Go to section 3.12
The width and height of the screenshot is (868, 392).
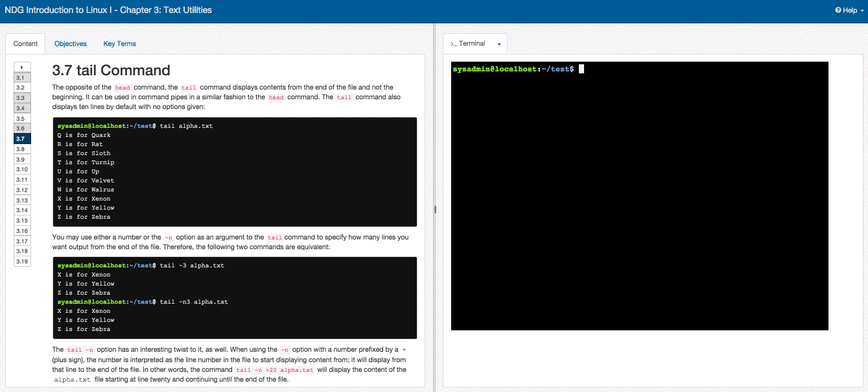22,190
